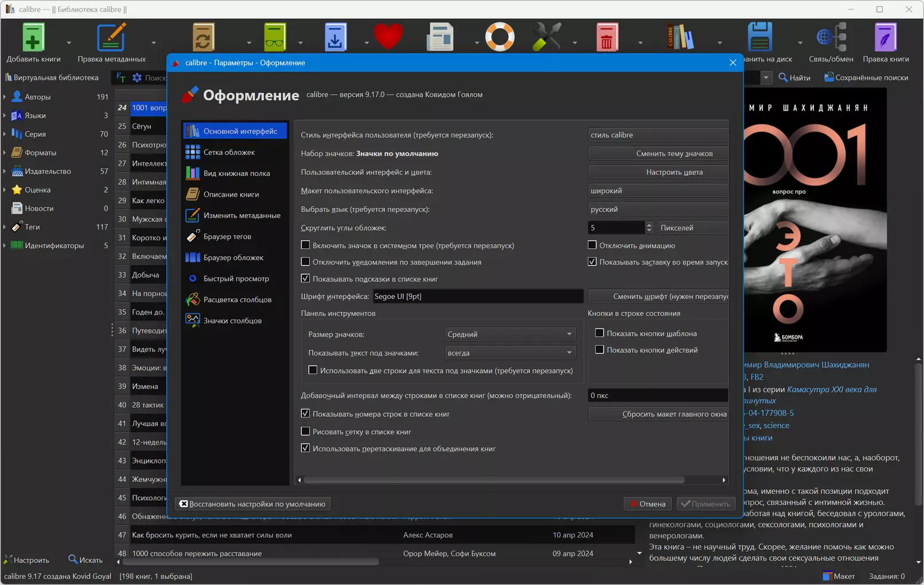The image size is (924, 585).
Task: Open Расцветка столбцов section
Action: click(x=235, y=299)
